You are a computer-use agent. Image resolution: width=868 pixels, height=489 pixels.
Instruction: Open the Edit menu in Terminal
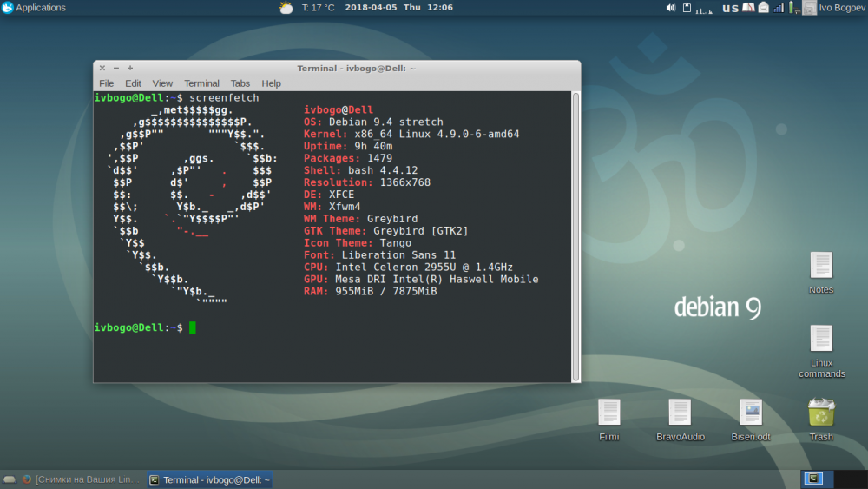click(x=133, y=83)
